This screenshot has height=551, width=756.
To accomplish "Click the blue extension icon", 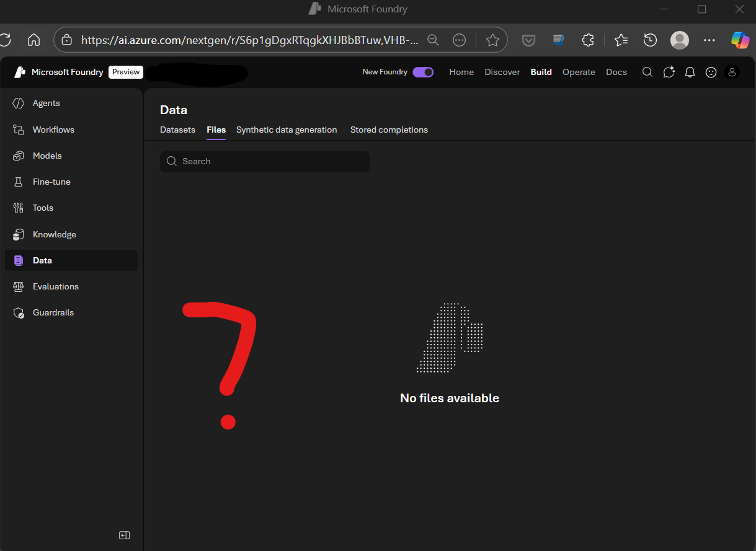I will (559, 40).
